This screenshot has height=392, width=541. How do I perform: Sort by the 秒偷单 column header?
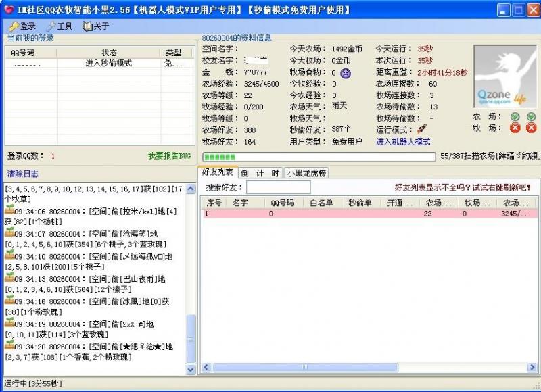pyautogui.click(x=361, y=203)
